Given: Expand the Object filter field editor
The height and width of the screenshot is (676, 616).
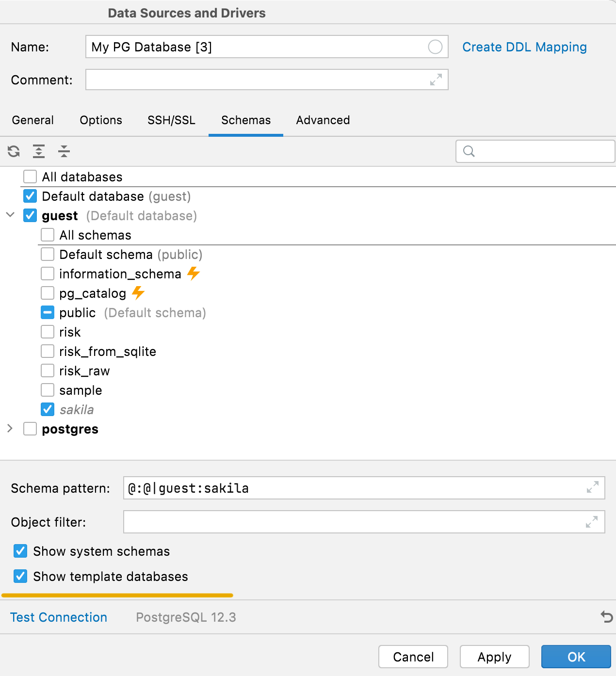Looking at the screenshot, I should pyautogui.click(x=592, y=522).
